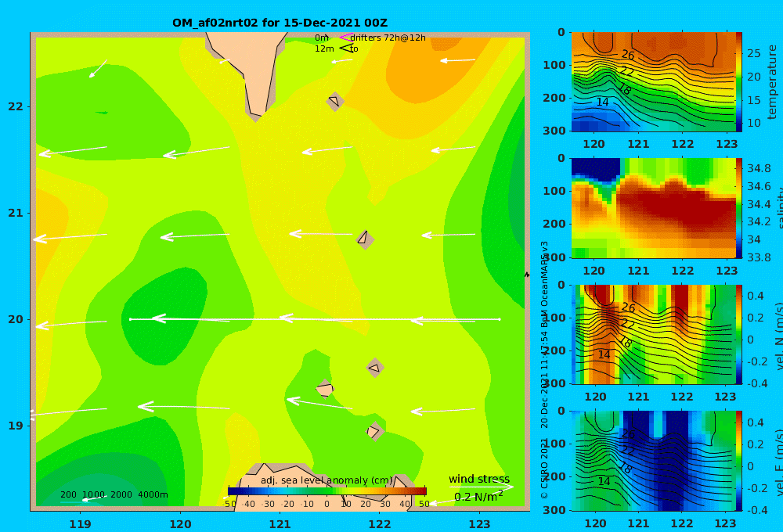
Task: Click the 0.4 tick on vel. N colorbar
Action: pyautogui.click(x=755, y=296)
